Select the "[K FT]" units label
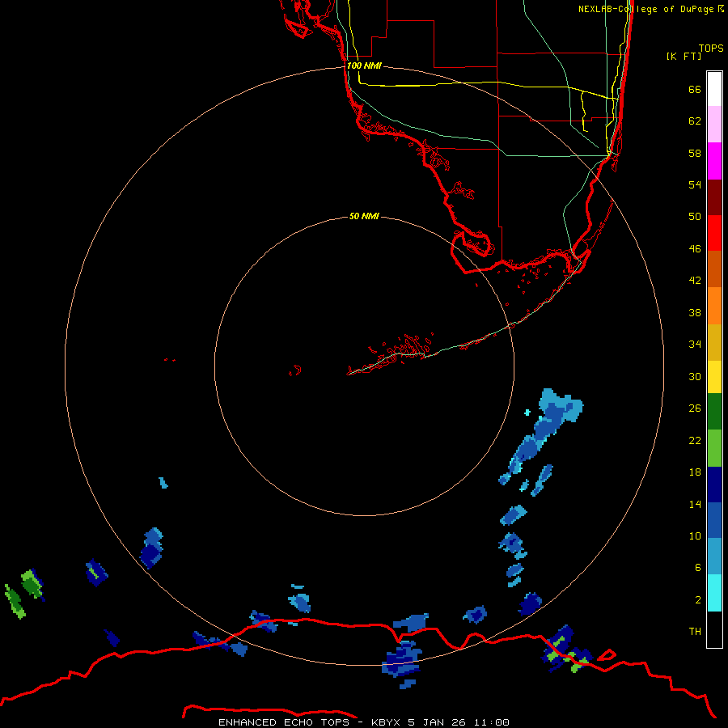The width and height of the screenshot is (728, 728). pyautogui.click(x=684, y=56)
